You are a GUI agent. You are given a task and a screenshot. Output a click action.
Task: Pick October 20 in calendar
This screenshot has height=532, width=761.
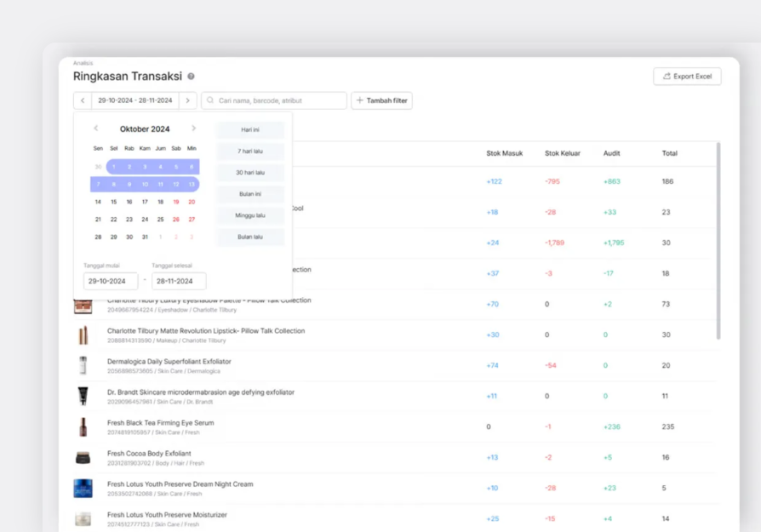click(192, 202)
